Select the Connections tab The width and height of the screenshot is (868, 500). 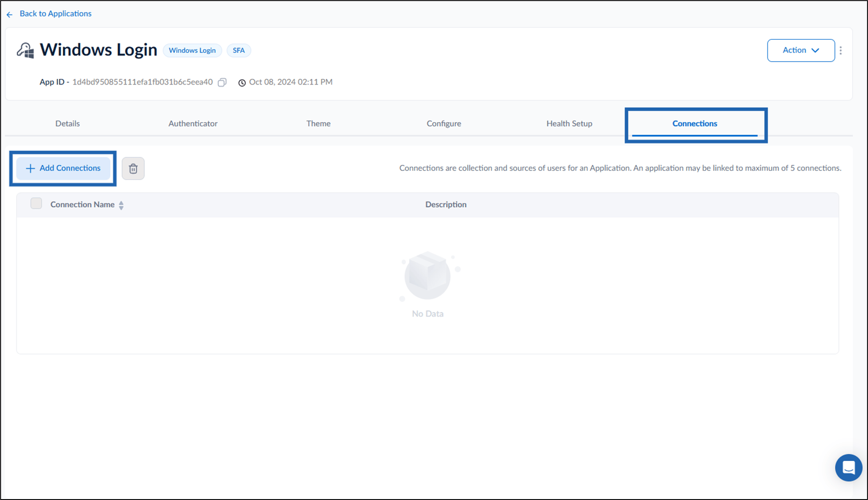point(694,124)
